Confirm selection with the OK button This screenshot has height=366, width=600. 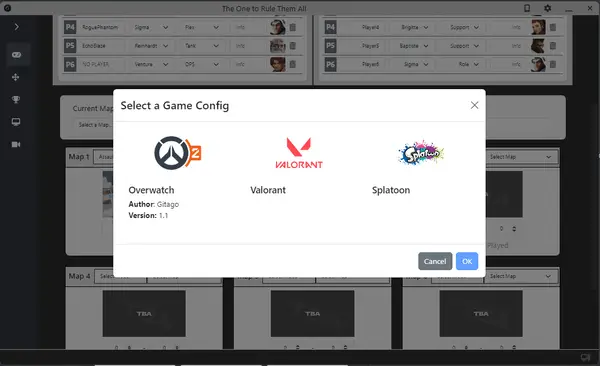point(467,261)
